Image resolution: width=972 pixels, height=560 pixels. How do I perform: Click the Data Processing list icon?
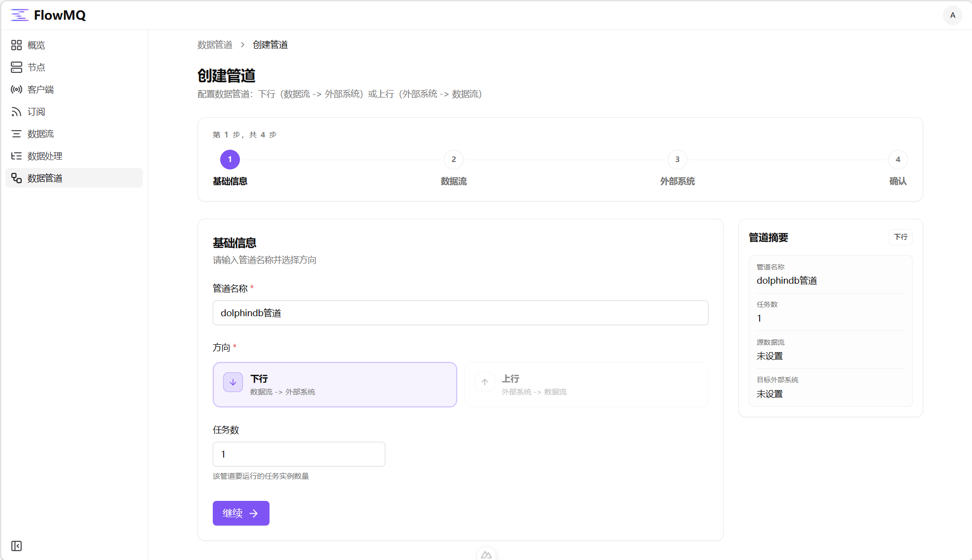16,156
